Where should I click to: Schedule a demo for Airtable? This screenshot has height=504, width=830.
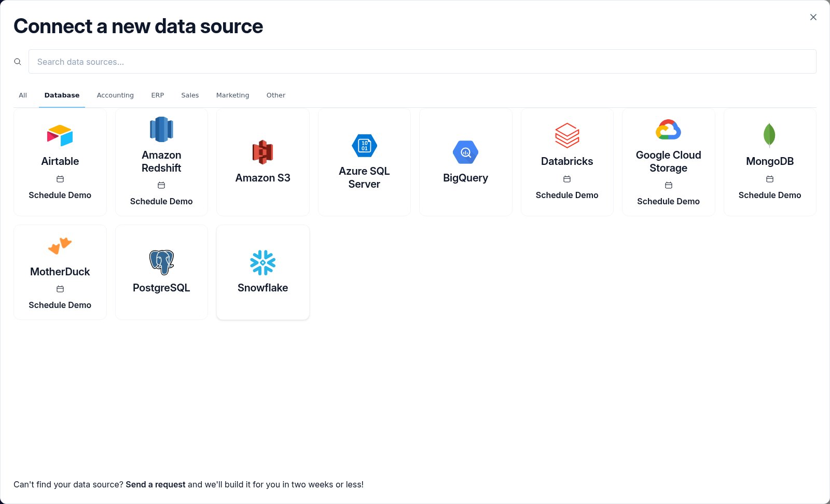pos(60,195)
